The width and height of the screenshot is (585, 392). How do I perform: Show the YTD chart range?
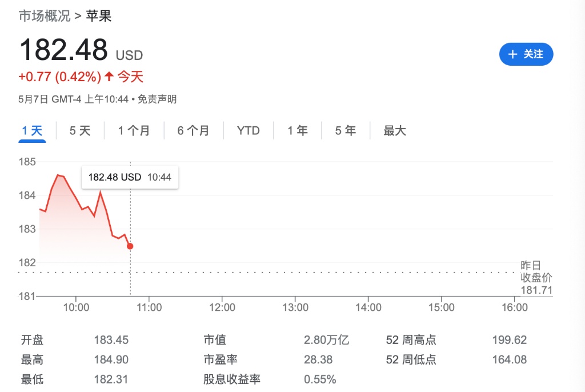[249, 131]
